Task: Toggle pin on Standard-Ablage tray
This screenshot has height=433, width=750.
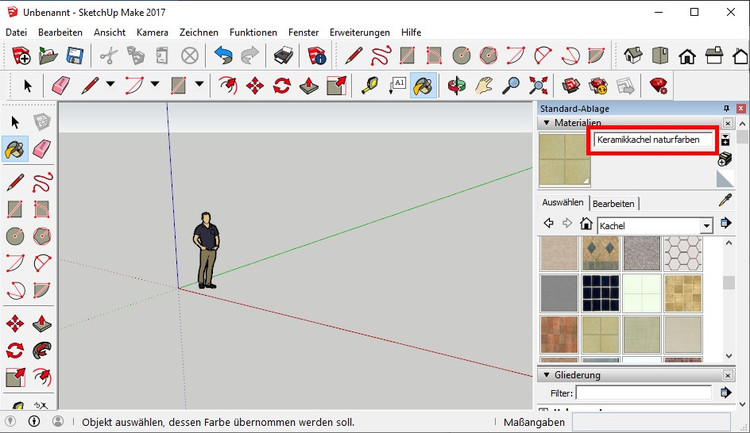Action: (x=726, y=108)
